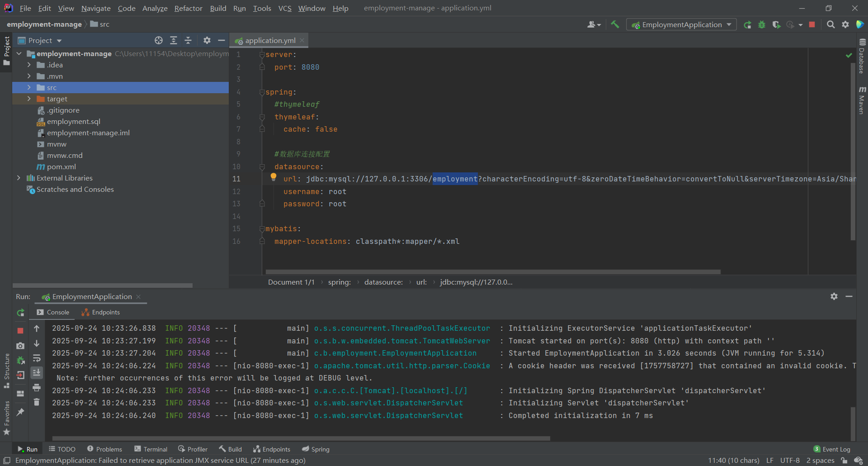The width and height of the screenshot is (868, 466).
Task: Pin the Run tab
Action: (20, 412)
